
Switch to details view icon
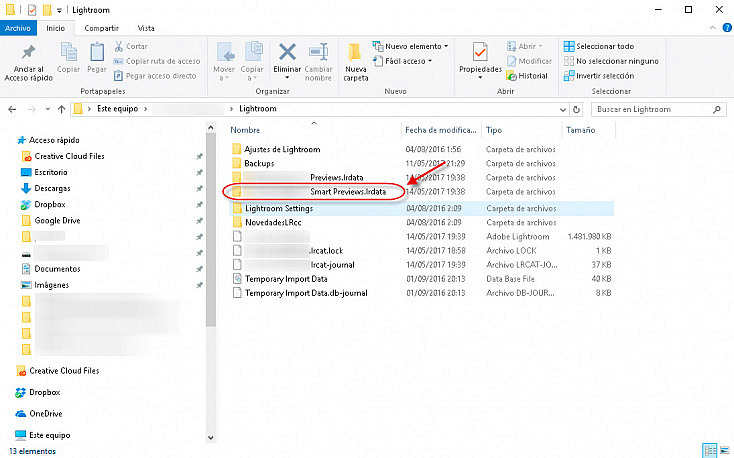710,451
